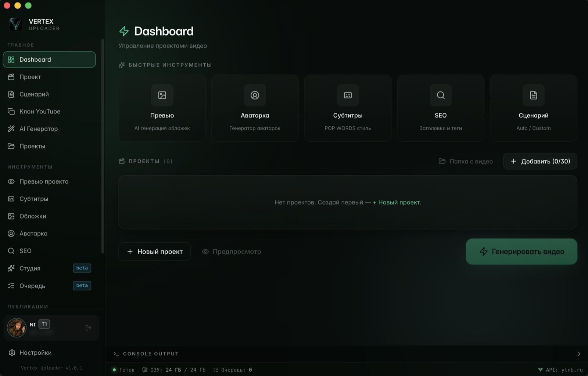588x376 pixels.
Task: Click the search icon in the SEO card
Action: point(441,95)
